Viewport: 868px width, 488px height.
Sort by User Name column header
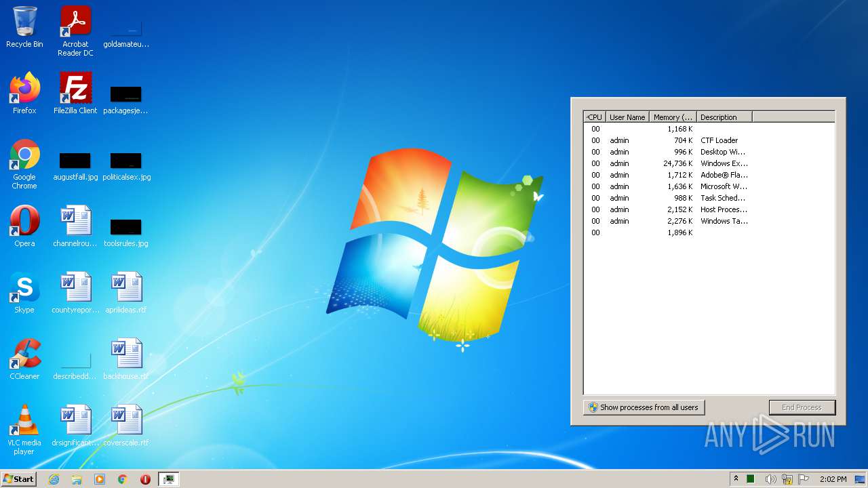tap(627, 117)
